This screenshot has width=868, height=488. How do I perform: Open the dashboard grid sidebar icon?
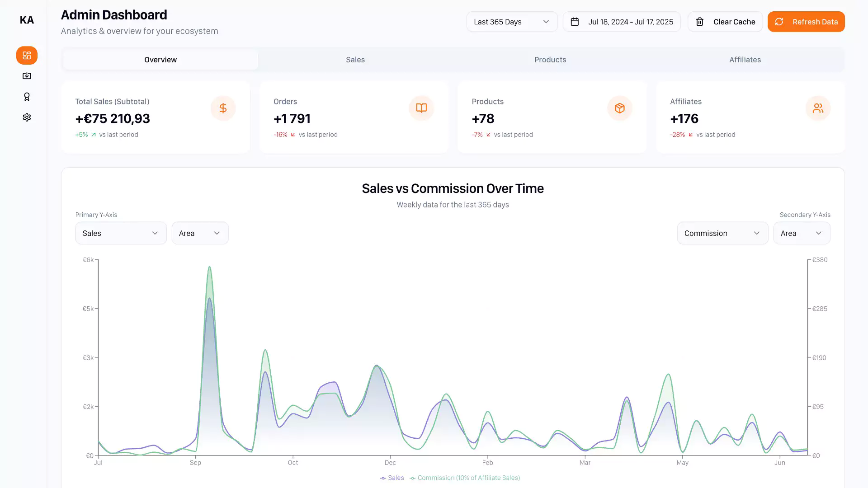pyautogui.click(x=27, y=56)
